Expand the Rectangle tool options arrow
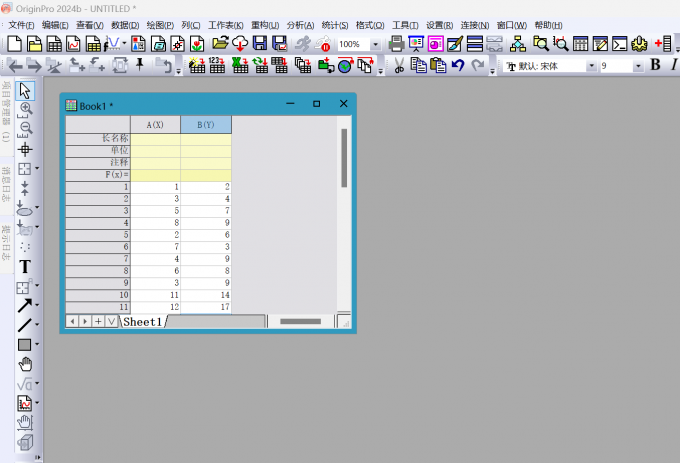Screen dimensions: 680x463 pos(37,344)
